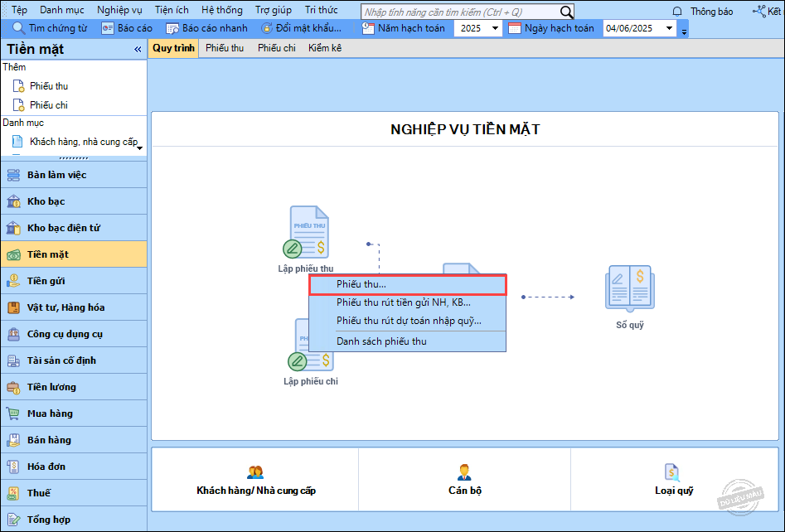Open Tiền lương module

[74, 387]
